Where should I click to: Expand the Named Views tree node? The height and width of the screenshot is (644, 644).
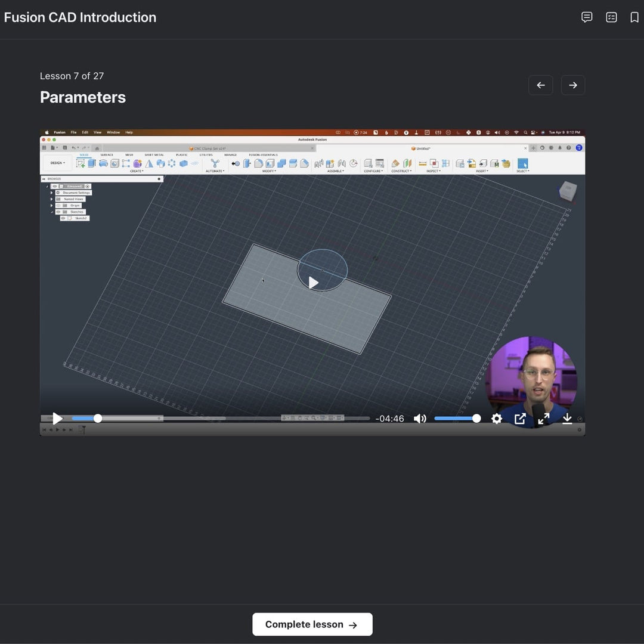point(52,199)
